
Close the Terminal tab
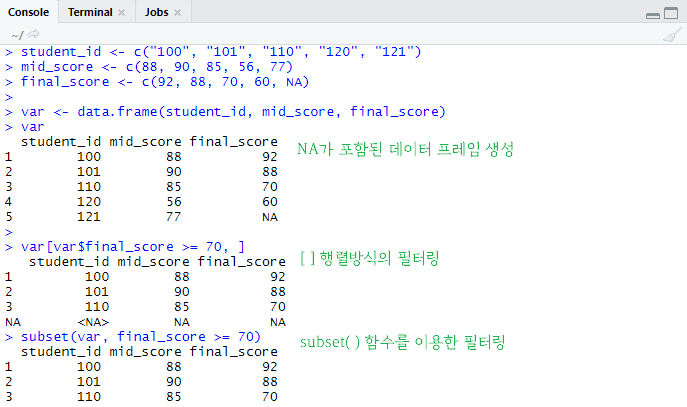(122, 13)
